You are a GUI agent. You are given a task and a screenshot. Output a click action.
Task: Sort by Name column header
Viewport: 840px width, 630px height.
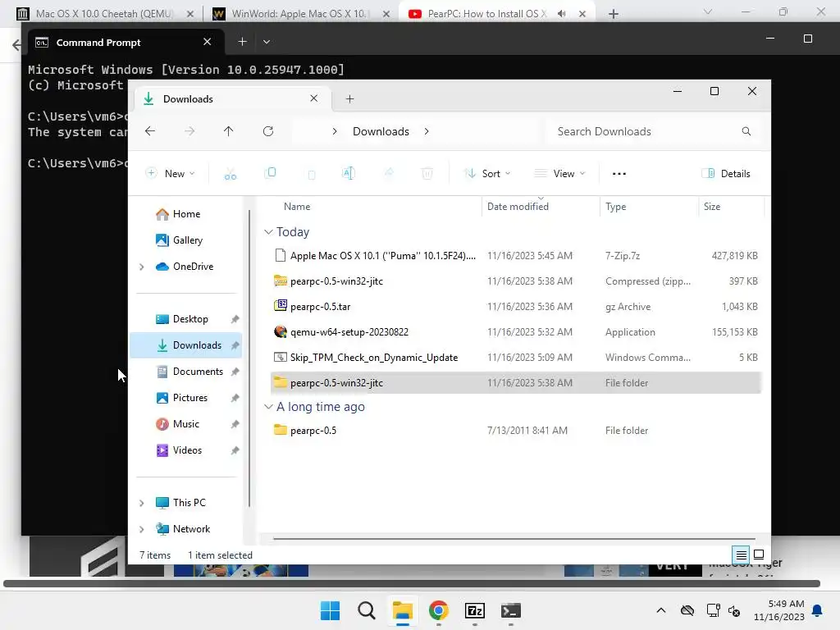[x=297, y=207]
